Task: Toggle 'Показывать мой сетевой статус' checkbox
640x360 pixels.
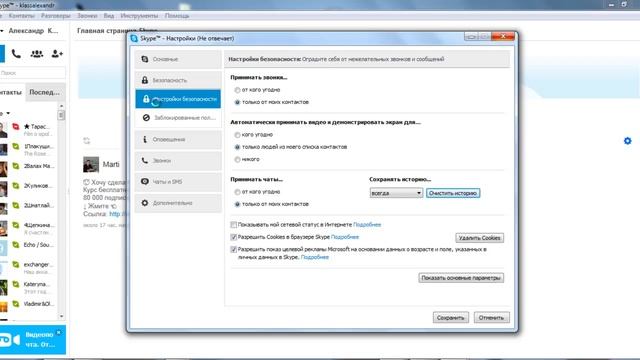Action: pyautogui.click(x=233, y=224)
